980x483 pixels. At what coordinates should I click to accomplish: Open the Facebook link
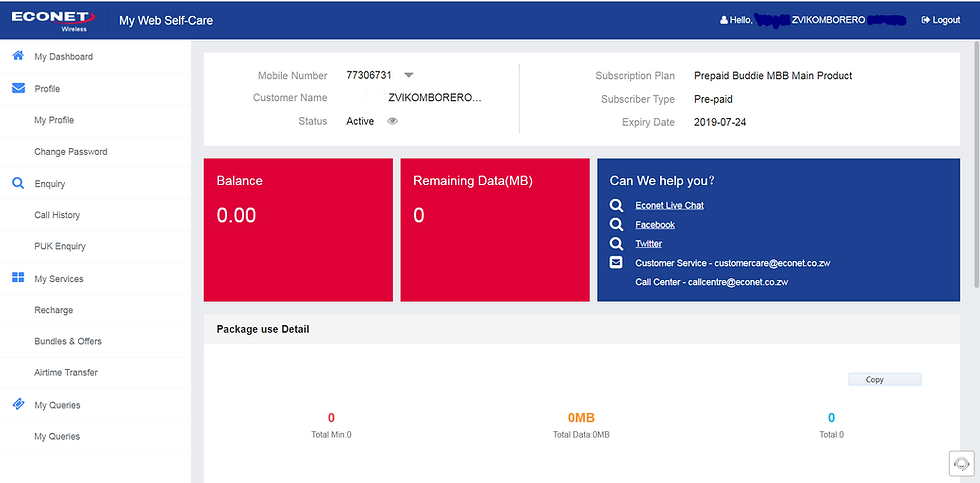coord(655,224)
